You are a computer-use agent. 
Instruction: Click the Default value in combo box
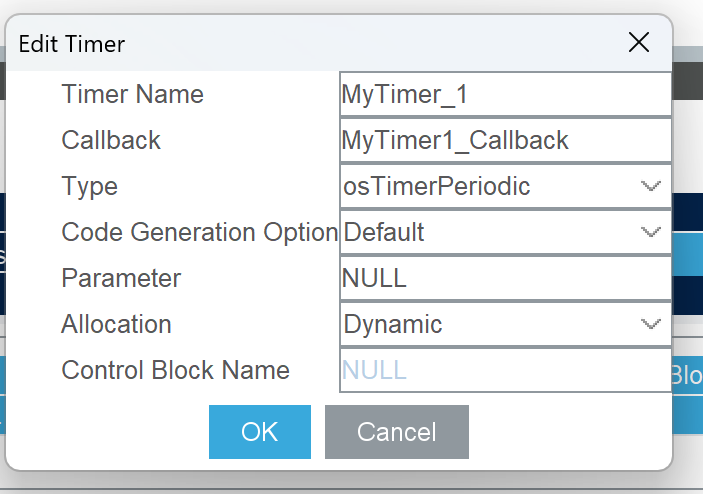pyautogui.click(x=384, y=232)
